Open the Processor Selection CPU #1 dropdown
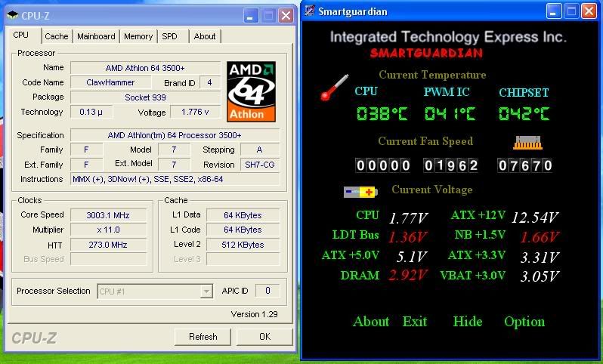 pyautogui.click(x=155, y=292)
